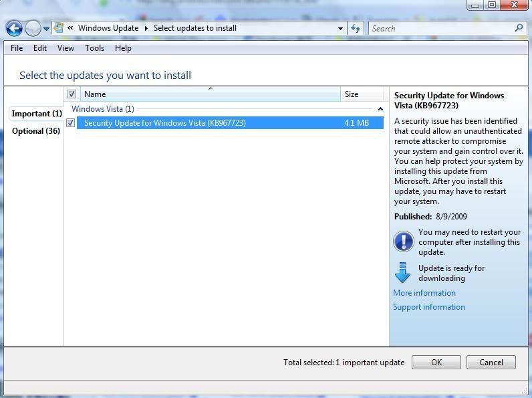Click the 4.1 MB size cell
Screen dimensions: 532x398
coord(357,123)
